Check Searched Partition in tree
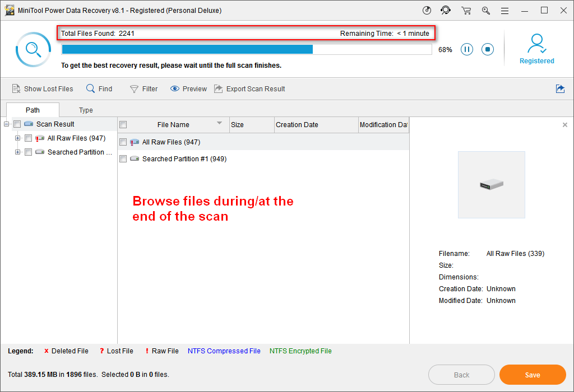 tap(28, 152)
